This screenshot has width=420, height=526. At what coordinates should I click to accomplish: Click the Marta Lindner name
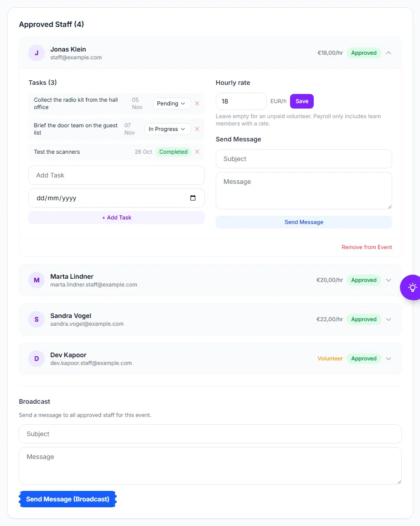72,276
